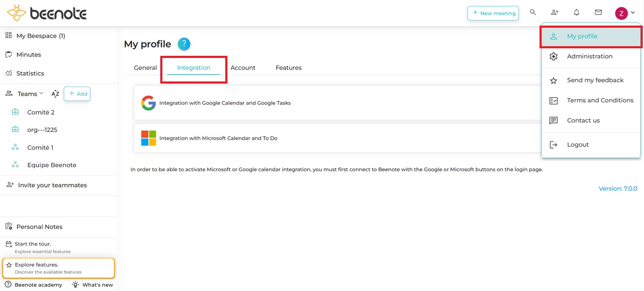Open Integration with Microsoft Calendar row
This screenshot has width=644, height=291.
coord(218,138)
